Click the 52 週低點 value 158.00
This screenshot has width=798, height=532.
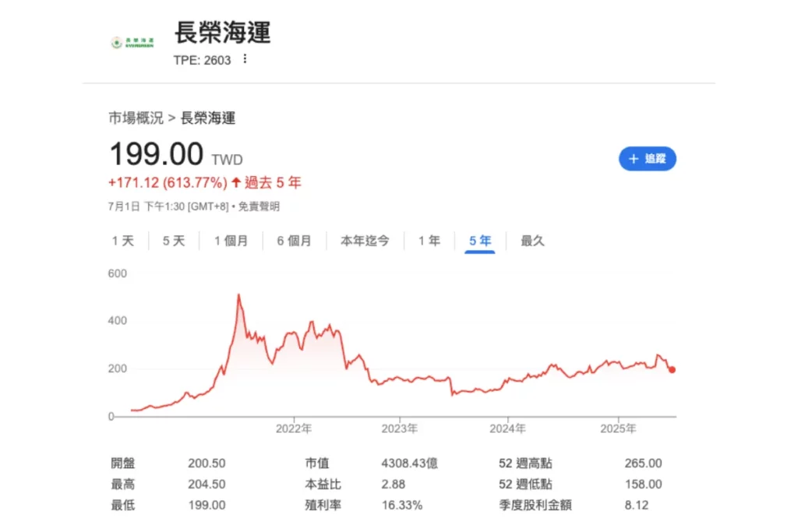(x=643, y=484)
